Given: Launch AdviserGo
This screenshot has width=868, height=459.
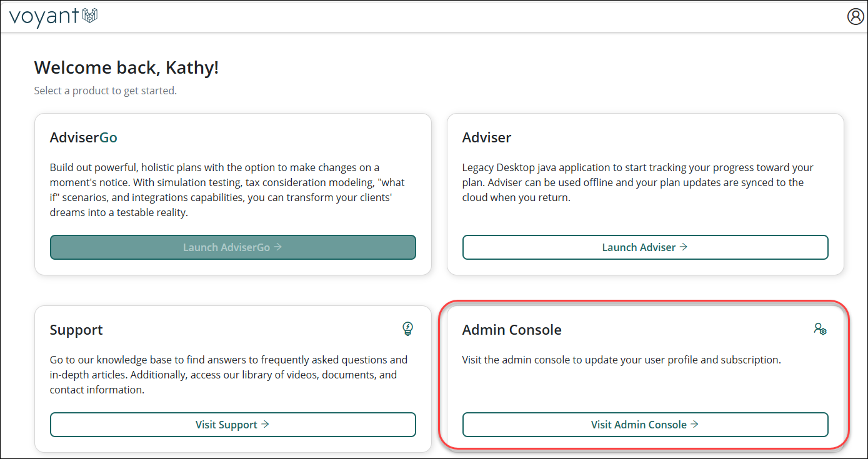Looking at the screenshot, I should point(233,247).
